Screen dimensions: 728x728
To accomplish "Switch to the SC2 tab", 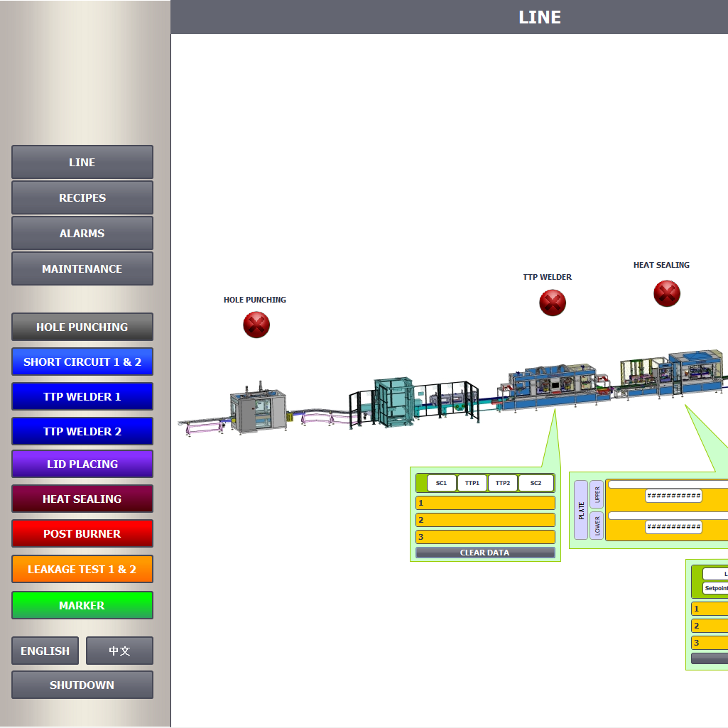I will tap(536, 483).
